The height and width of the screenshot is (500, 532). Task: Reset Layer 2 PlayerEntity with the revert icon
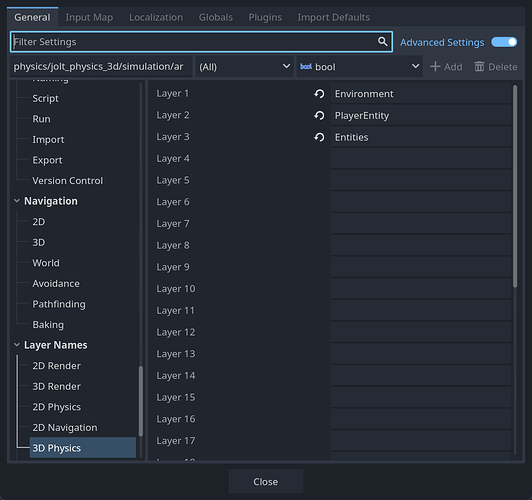319,116
